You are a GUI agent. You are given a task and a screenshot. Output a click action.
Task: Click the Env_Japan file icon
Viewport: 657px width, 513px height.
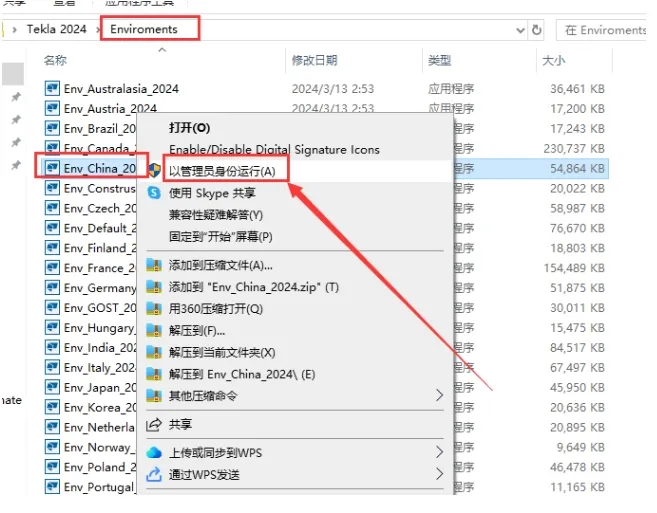click(52, 387)
